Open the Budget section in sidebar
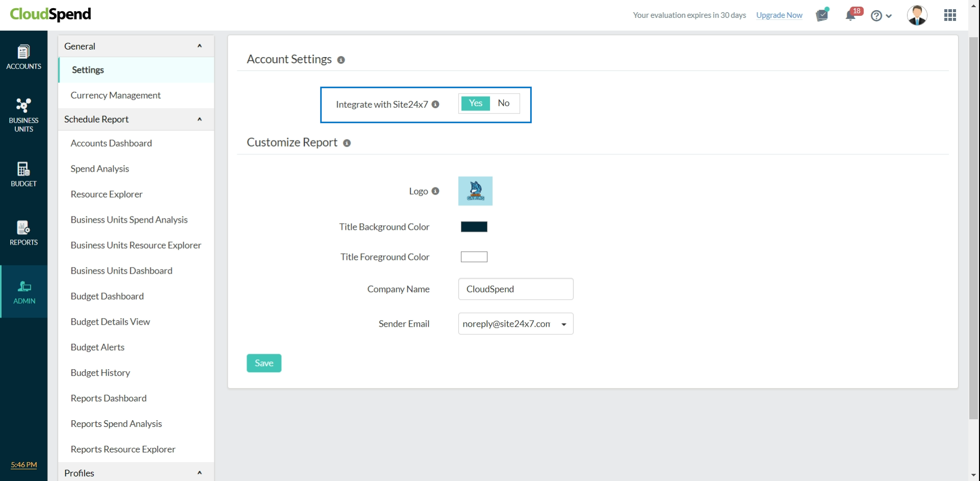 [23, 174]
